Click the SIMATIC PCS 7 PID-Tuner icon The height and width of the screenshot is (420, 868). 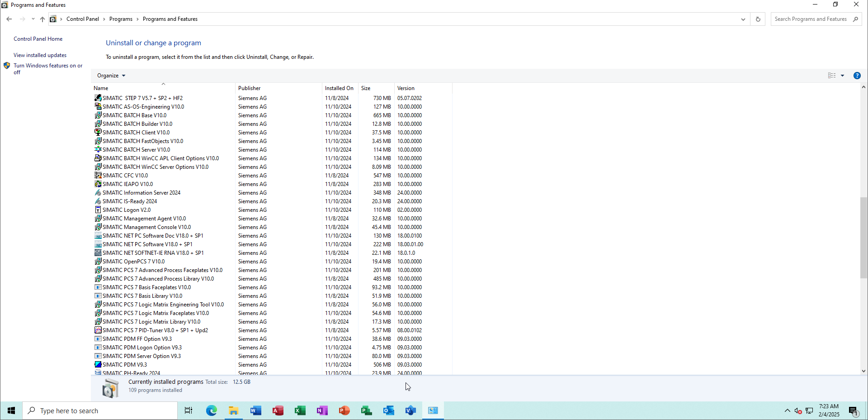[98, 330]
